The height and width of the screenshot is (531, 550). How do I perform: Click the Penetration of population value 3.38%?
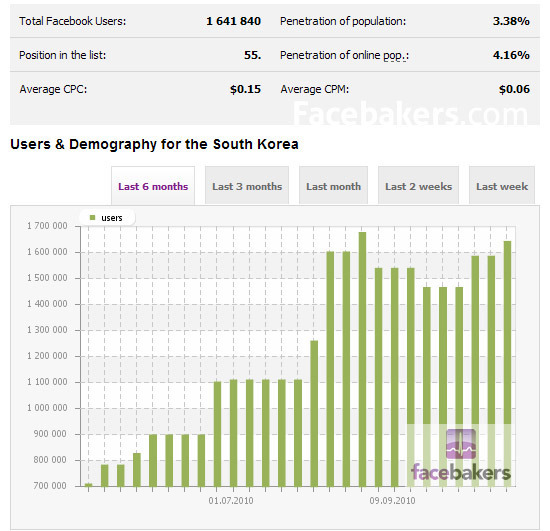pyautogui.click(x=511, y=21)
